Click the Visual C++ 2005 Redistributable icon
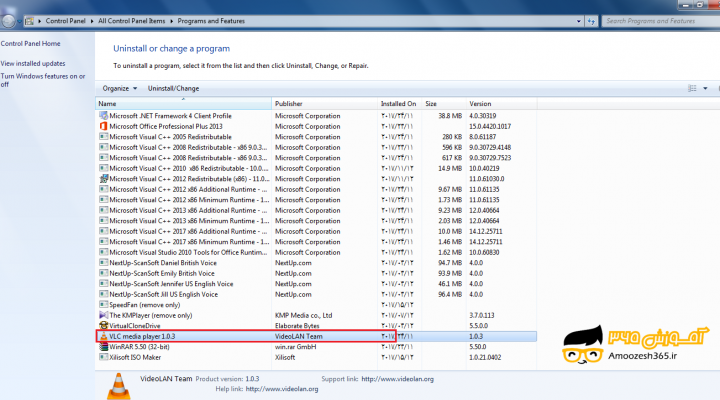Screen dimensions: 720x400 click(x=103, y=137)
